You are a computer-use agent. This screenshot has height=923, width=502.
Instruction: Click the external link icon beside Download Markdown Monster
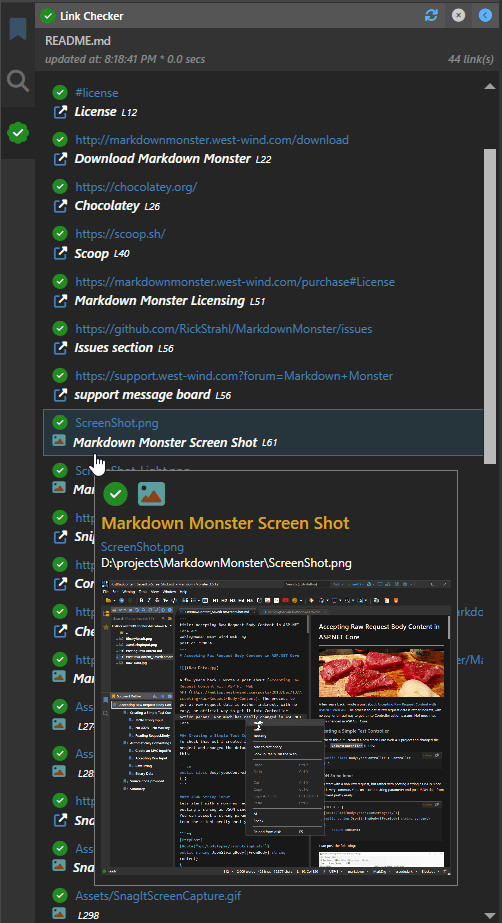pyautogui.click(x=60, y=159)
